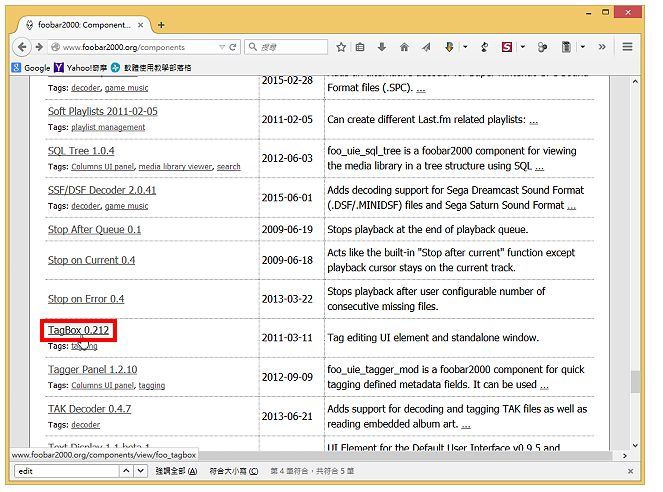Click the media library viewer tag

pos(175,167)
